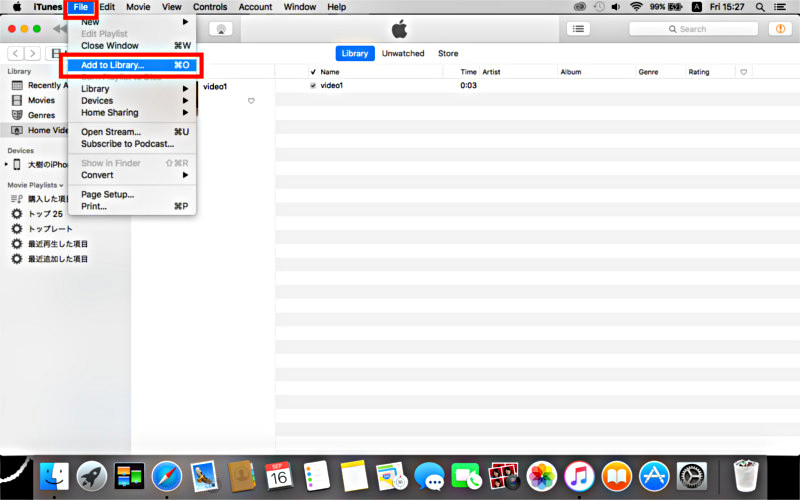Viewport: 800px width, 500px height.
Task: Switch to the Unwatched tab
Action: (403, 54)
